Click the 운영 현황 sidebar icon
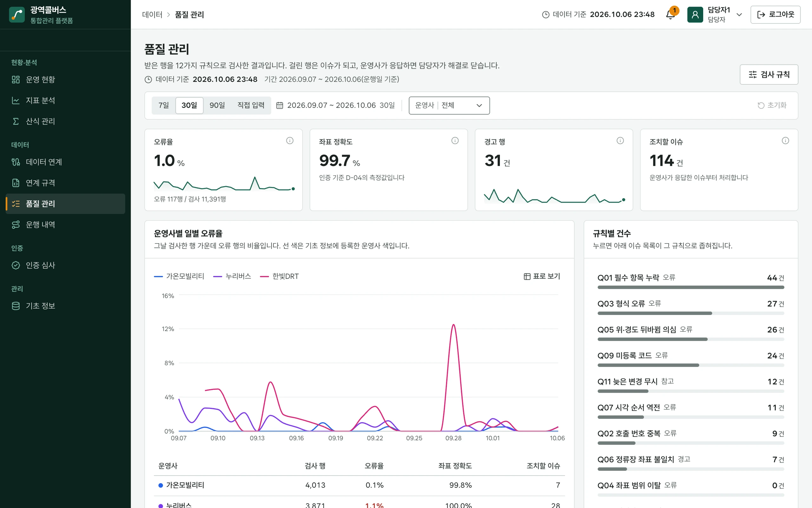Viewport: 812px width, 508px height. [x=16, y=79]
